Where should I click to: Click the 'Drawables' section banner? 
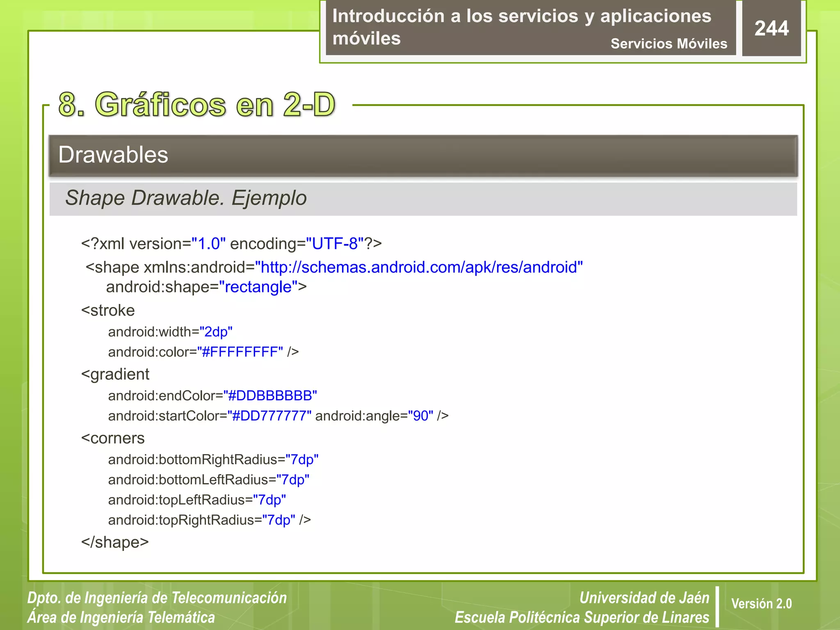pyautogui.click(x=423, y=156)
